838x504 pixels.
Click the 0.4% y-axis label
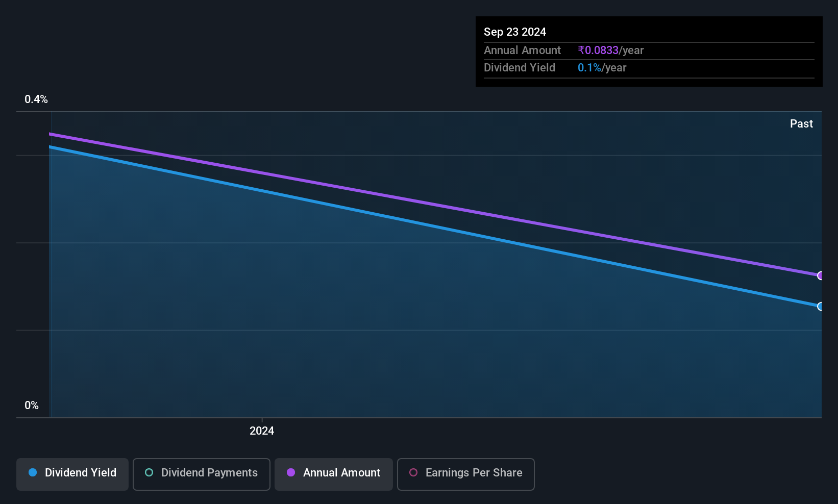tap(36, 99)
